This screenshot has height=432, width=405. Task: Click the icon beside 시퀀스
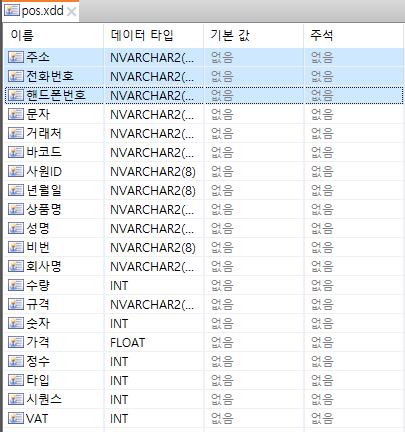pos(16,399)
